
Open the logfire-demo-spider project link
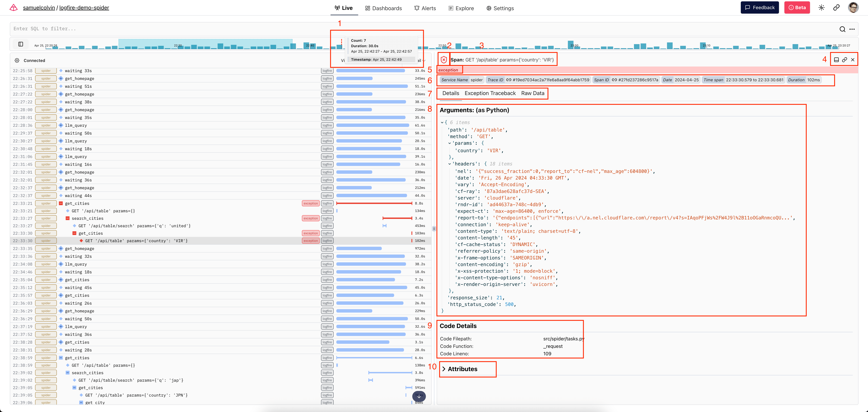84,8
